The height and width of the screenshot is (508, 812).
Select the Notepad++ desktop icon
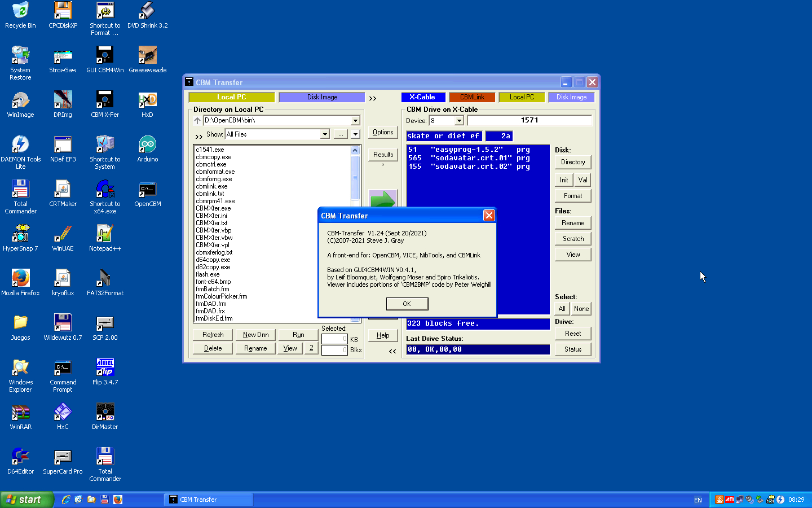(105, 238)
